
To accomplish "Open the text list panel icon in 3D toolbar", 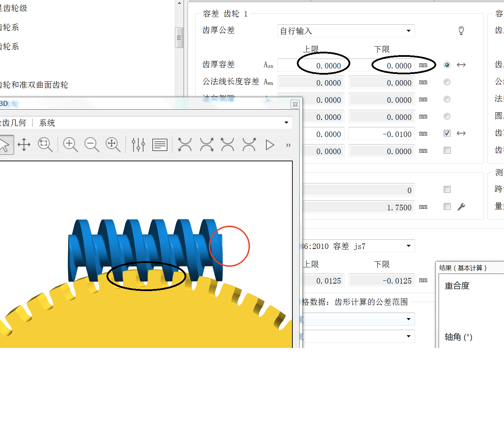I will click(160, 145).
